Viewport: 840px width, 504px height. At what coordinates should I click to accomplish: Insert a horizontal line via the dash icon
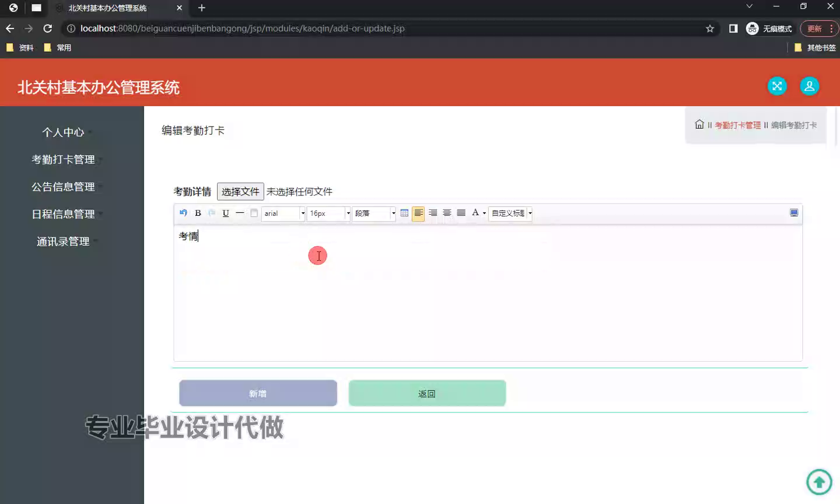pos(240,213)
